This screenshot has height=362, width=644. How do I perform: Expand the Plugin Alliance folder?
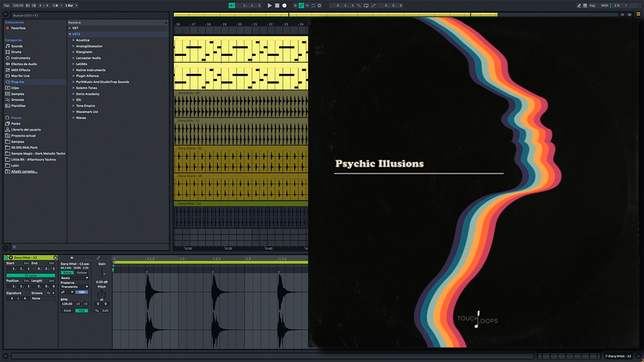[x=74, y=76]
